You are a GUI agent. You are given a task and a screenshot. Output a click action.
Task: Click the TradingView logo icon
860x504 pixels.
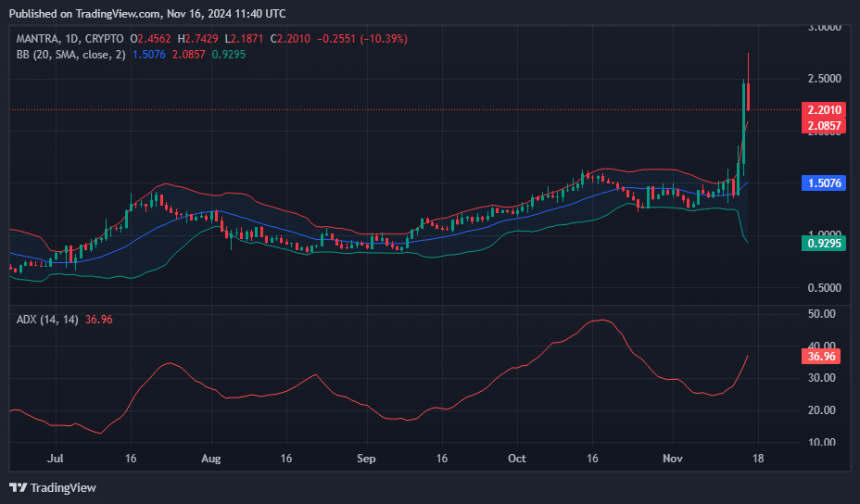click(18, 487)
